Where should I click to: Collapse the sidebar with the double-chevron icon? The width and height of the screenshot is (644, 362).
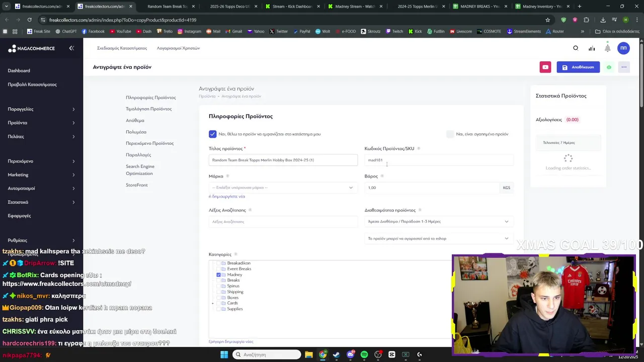pos(71,48)
